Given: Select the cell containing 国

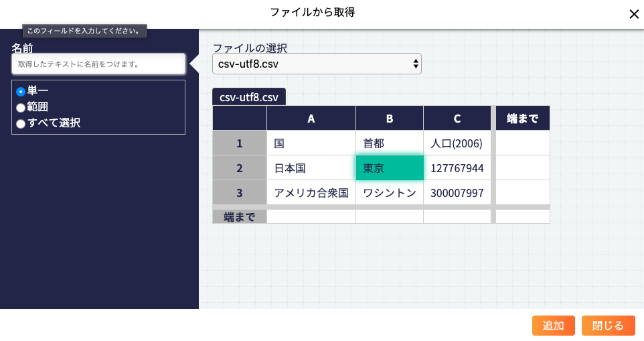Looking at the screenshot, I should click(x=311, y=143).
